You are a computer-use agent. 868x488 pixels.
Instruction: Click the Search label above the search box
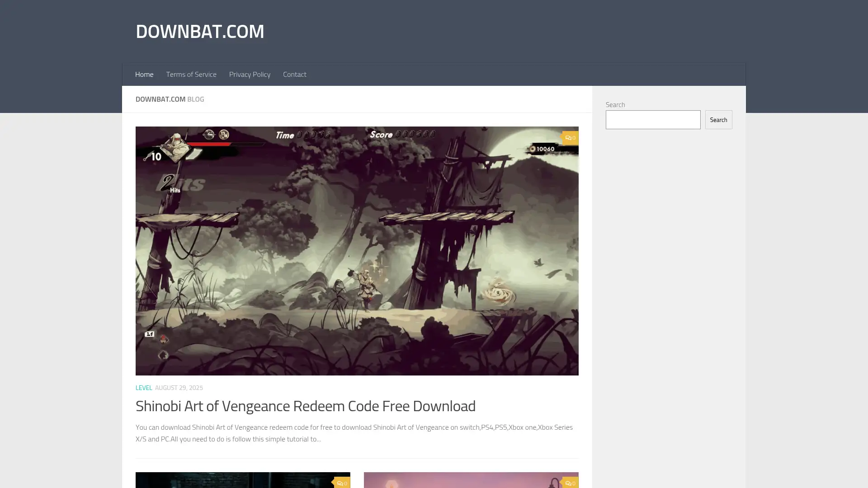tap(615, 104)
